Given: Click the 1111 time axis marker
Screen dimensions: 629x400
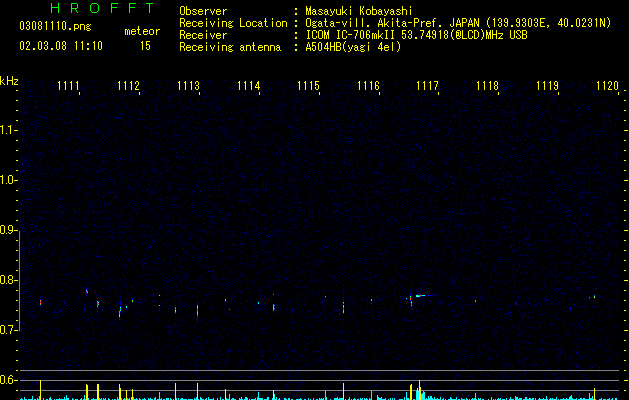Looking at the screenshot, I should pyautogui.click(x=68, y=86).
